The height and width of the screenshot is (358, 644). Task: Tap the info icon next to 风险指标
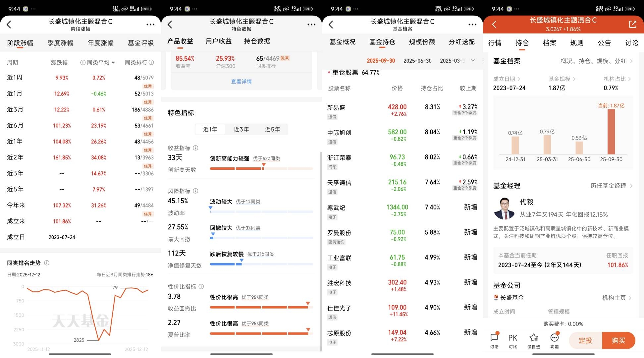(195, 191)
